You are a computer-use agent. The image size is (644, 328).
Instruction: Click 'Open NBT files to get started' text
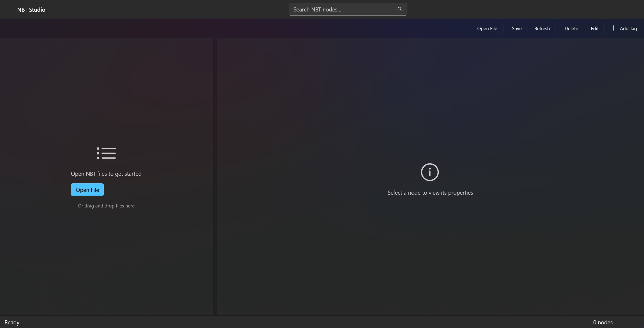106,174
